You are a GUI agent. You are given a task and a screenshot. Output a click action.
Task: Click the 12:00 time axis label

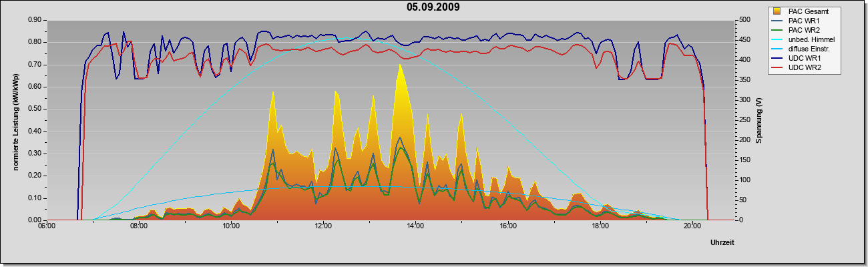pyautogui.click(x=323, y=226)
